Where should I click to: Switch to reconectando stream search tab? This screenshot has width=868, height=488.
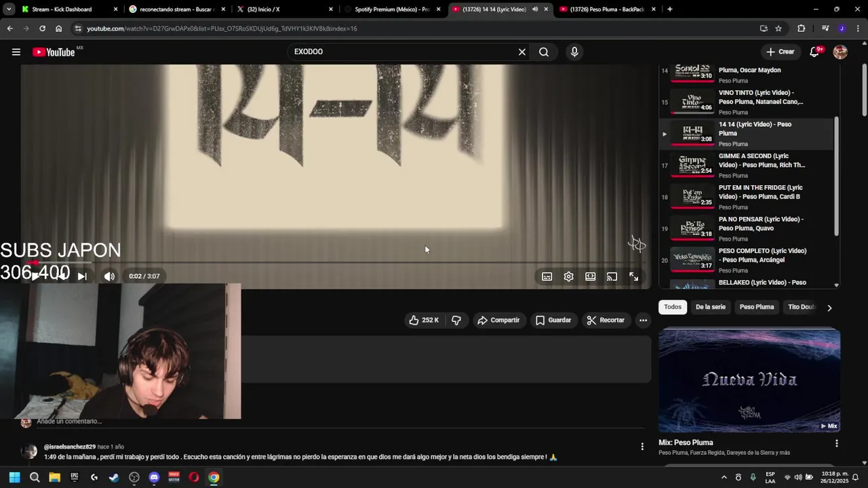176,9
